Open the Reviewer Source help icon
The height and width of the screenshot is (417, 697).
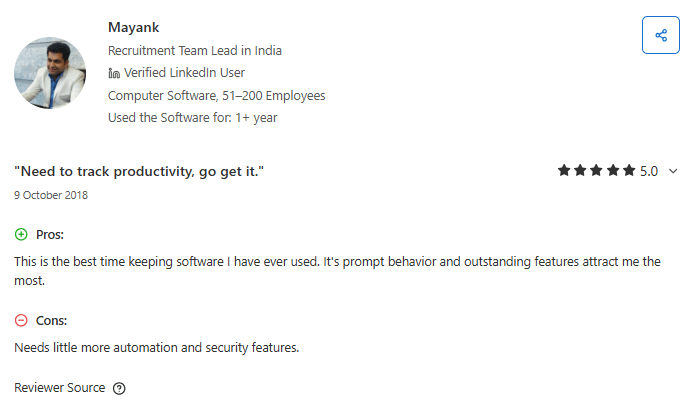pyautogui.click(x=119, y=388)
